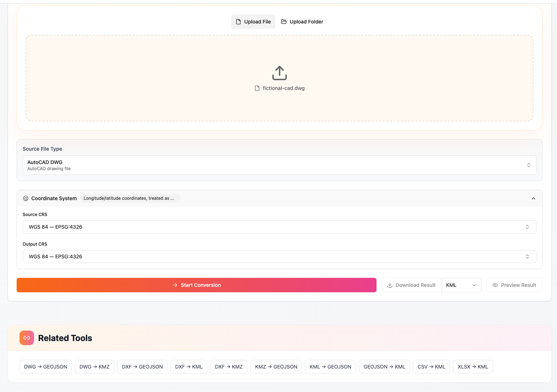Screen dimensions: 557x392
Task: Open DXF → KMZ related tool
Action: (229, 367)
